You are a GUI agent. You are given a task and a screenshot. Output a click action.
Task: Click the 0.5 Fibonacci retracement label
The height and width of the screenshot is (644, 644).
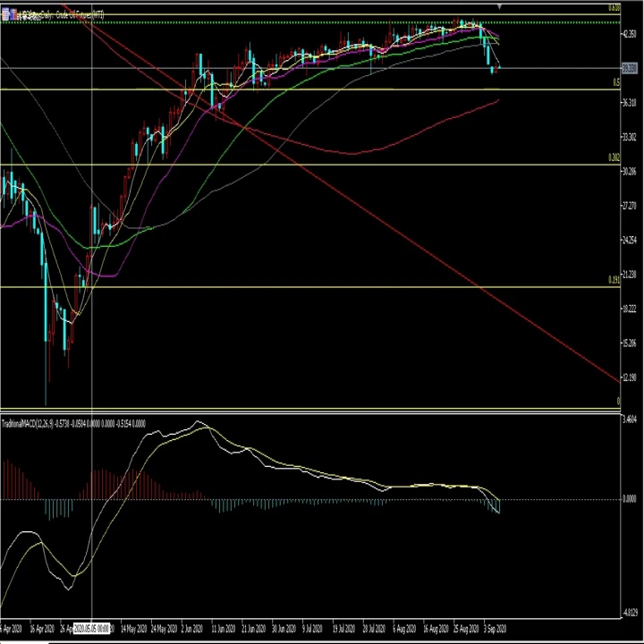pos(616,82)
